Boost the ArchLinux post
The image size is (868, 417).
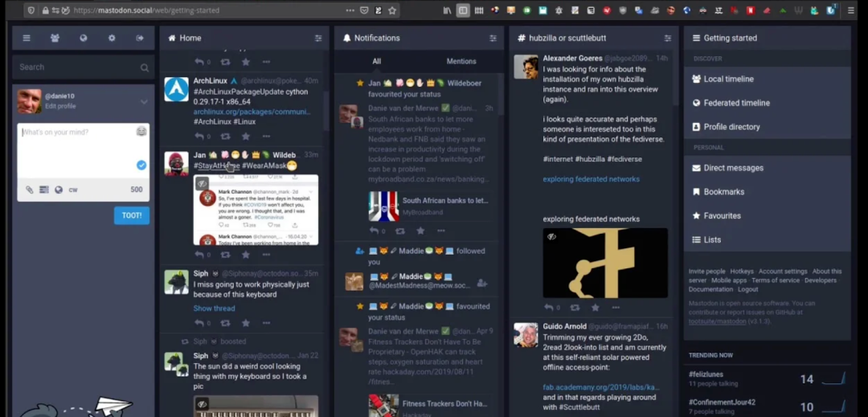(x=225, y=136)
